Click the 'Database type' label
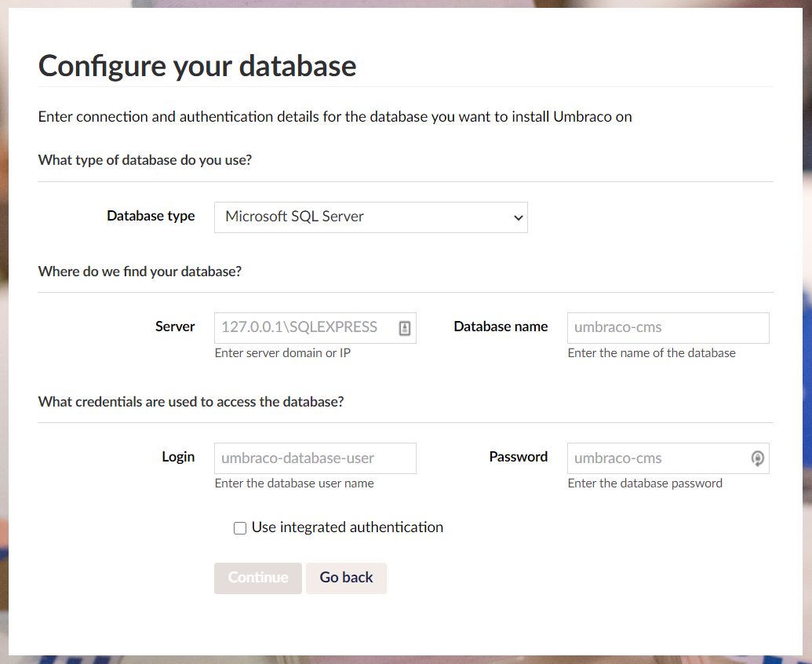Viewport: 812px width, 664px height. 151,216
